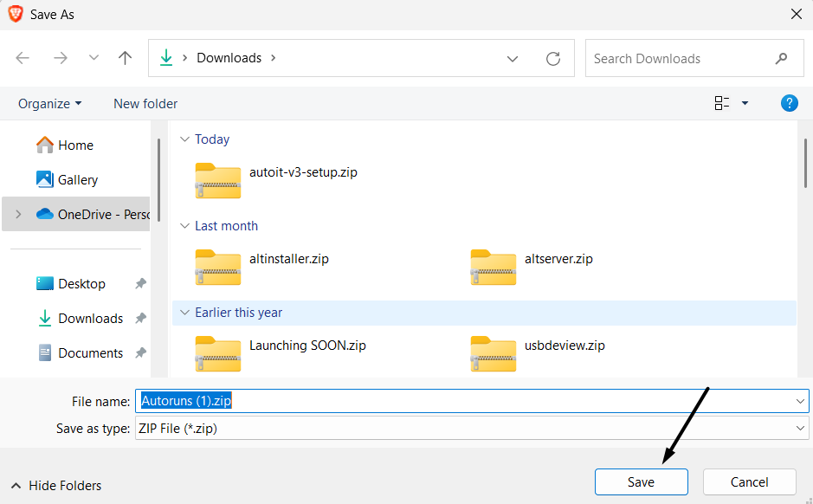813x504 pixels.
Task: Cancel the Save As dialog
Action: tap(749, 482)
